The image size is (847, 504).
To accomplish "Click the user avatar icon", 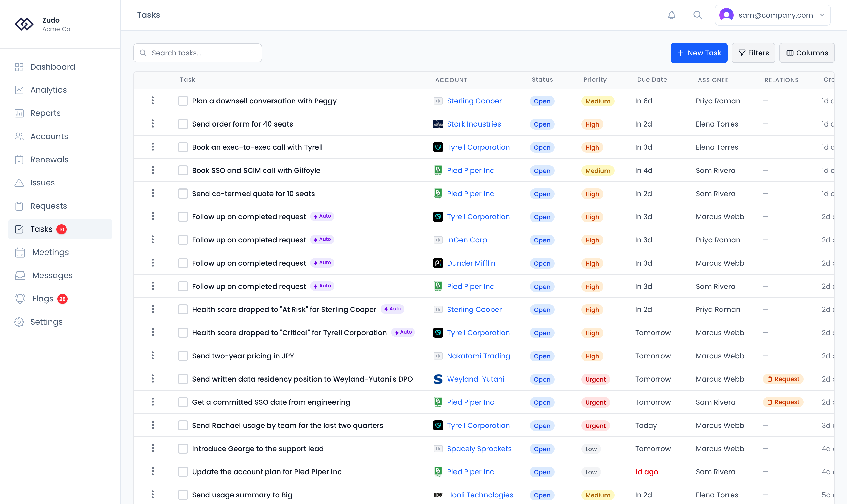I will pyautogui.click(x=727, y=15).
